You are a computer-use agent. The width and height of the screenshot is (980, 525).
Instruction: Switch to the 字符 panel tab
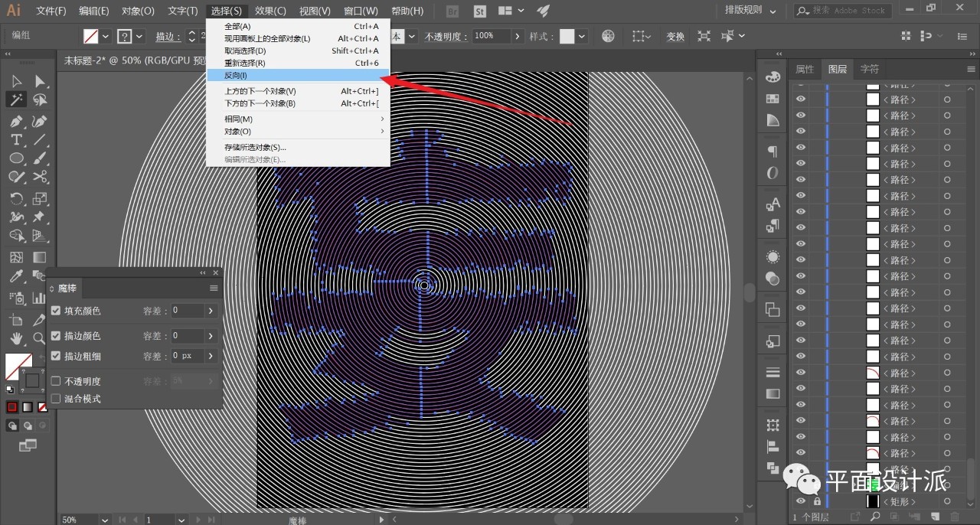[870, 69]
